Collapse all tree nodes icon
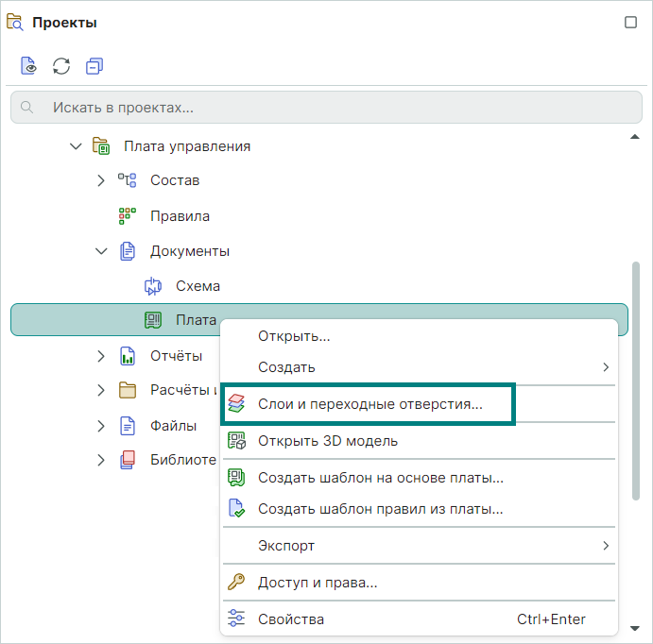 pyautogui.click(x=95, y=66)
